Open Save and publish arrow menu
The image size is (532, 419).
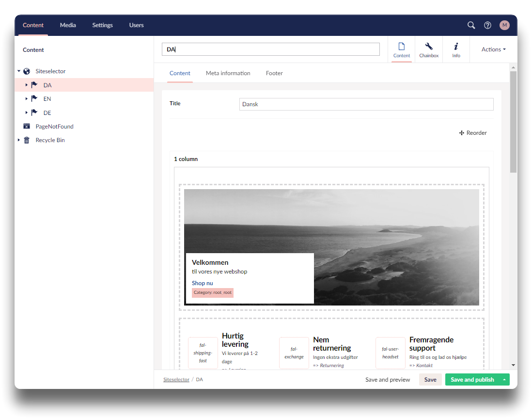point(504,380)
